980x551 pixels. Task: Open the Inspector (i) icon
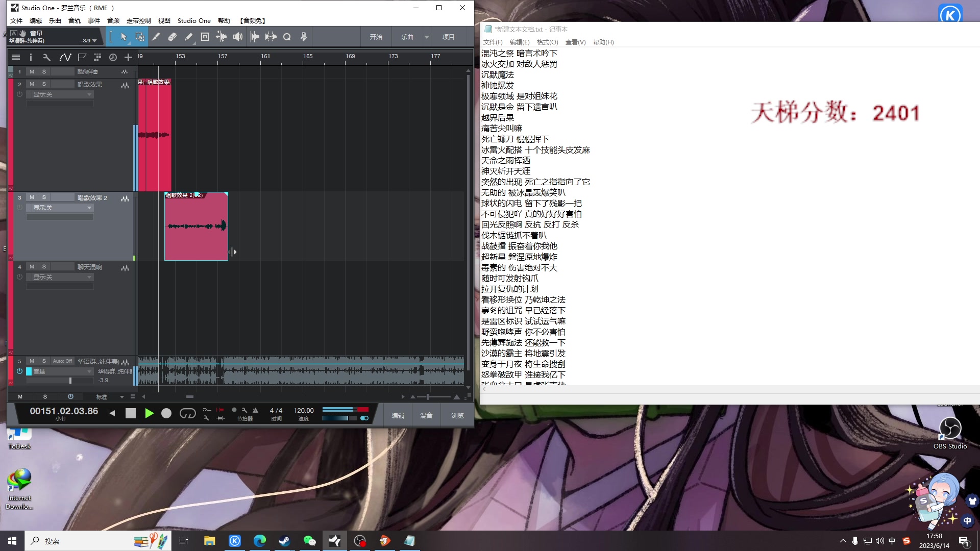(x=31, y=57)
